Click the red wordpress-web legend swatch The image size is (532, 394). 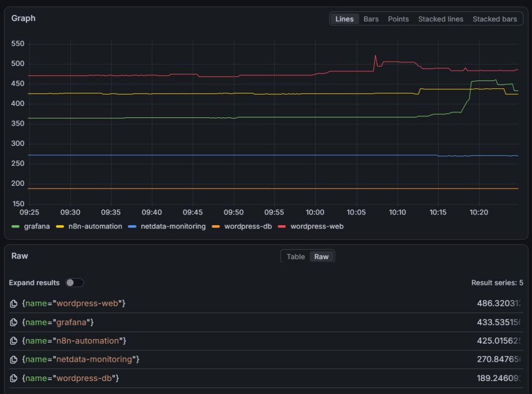282,226
